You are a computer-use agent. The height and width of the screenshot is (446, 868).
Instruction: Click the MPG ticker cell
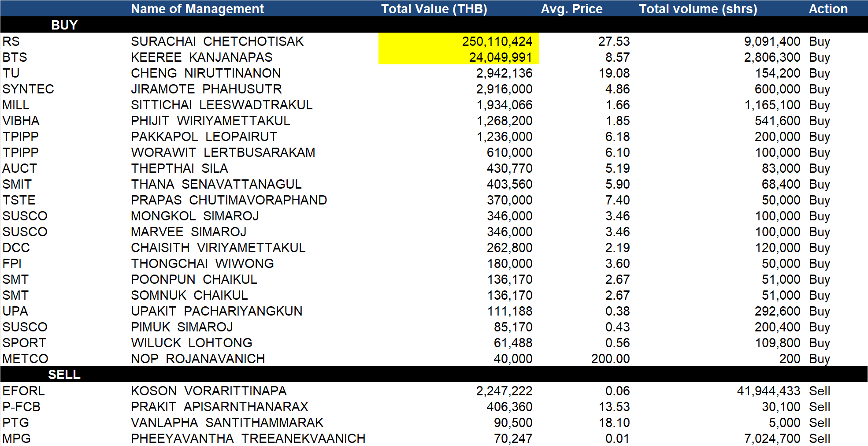tap(16, 439)
